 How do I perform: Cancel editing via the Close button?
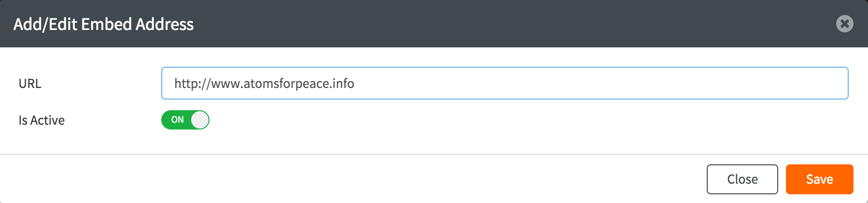pyautogui.click(x=742, y=179)
